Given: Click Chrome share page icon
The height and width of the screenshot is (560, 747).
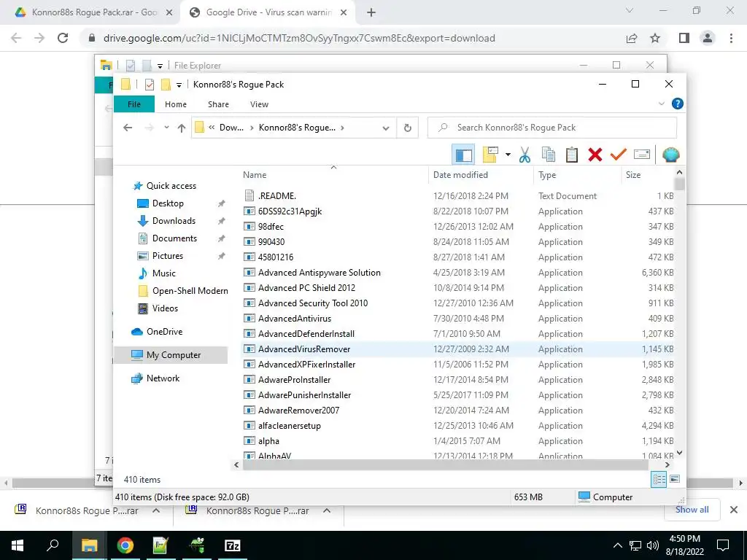Looking at the screenshot, I should [x=632, y=38].
